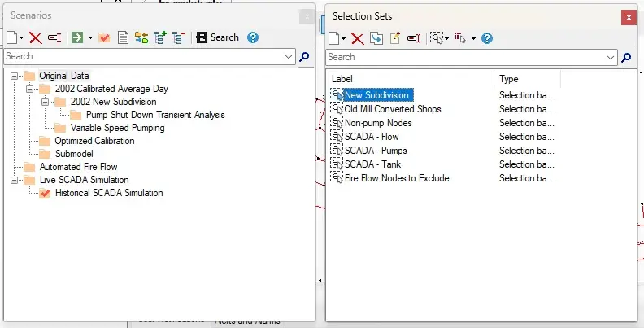The width and height of the screenshot is (644, 328).
Task: Click the Rename icon in Selection Sets toolbar
Action: (x=414, y=38)
